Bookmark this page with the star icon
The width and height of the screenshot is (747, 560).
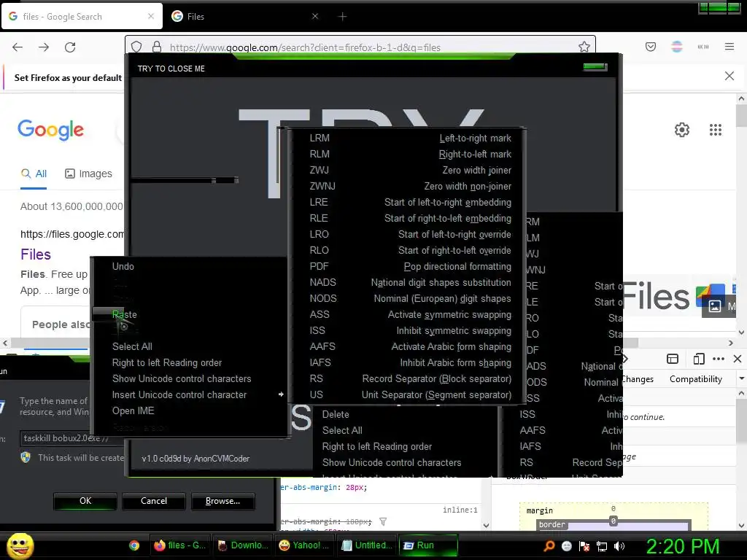click(x=584, y=47)
